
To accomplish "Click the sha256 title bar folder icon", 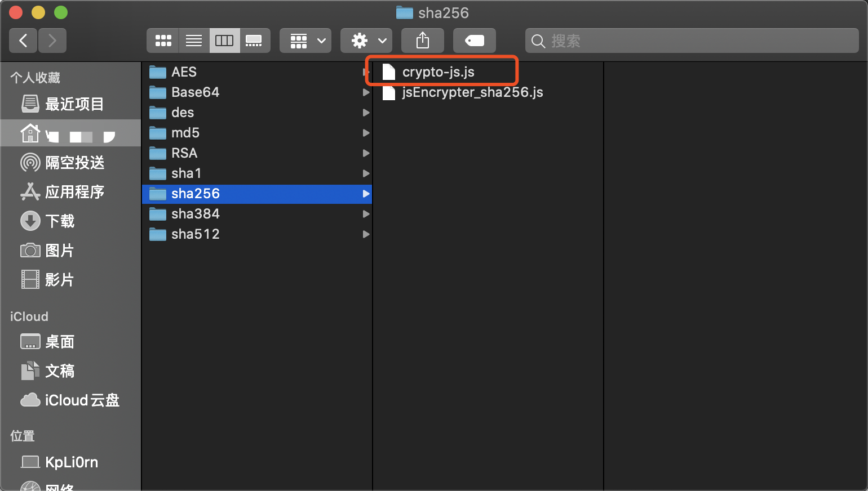I will tap(405, 12).
